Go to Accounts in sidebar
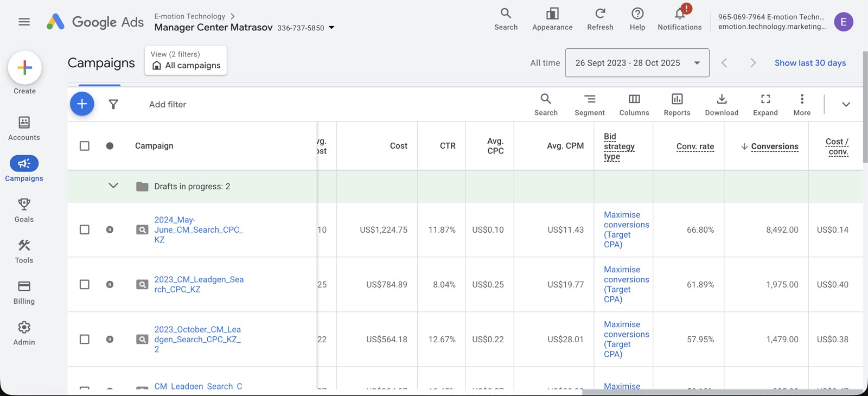This screenshot has height=396, width=868. tap(24, 129)
